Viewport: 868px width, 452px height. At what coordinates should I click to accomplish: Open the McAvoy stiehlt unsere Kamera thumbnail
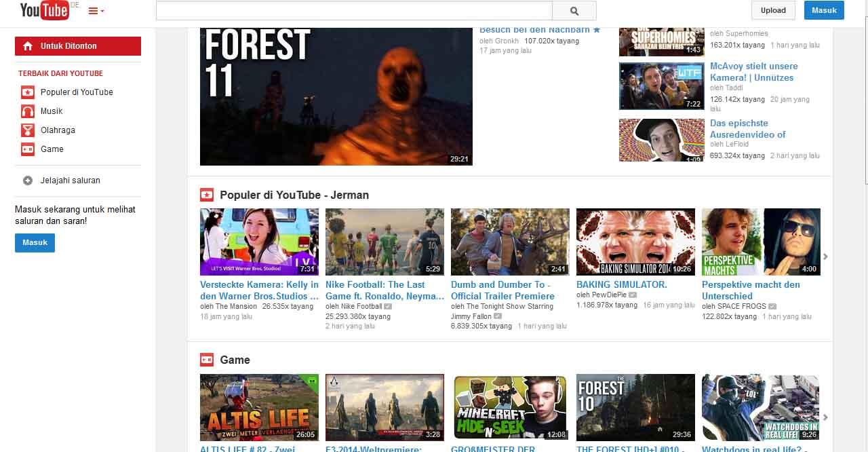point(661,86)
